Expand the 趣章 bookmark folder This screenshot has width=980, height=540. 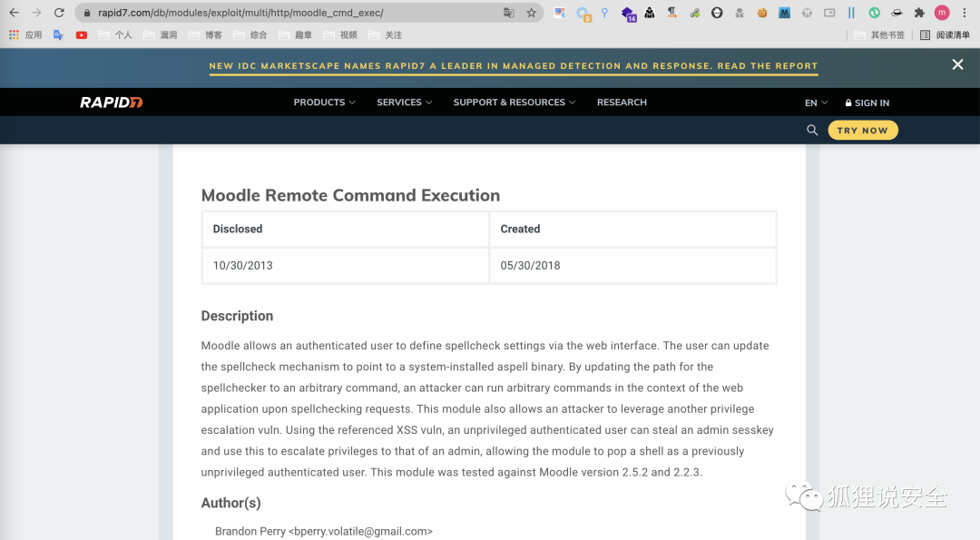296,35
